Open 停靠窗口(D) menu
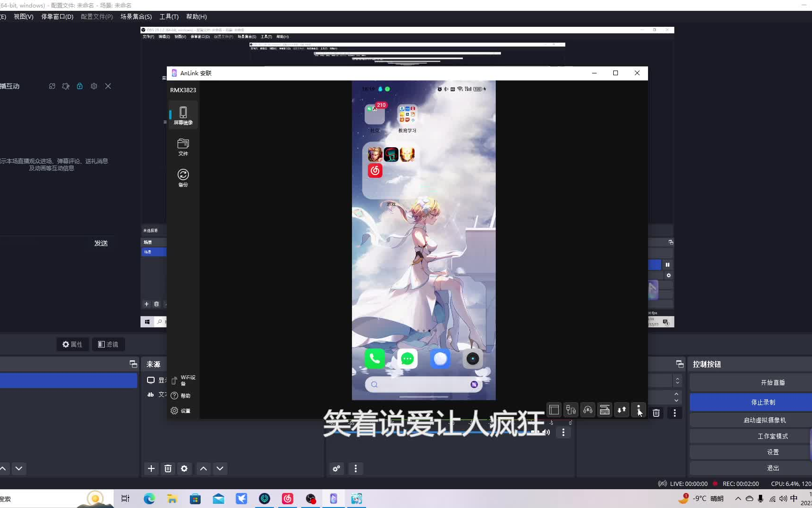The image size is (812, 508). [x=57, y=16]
